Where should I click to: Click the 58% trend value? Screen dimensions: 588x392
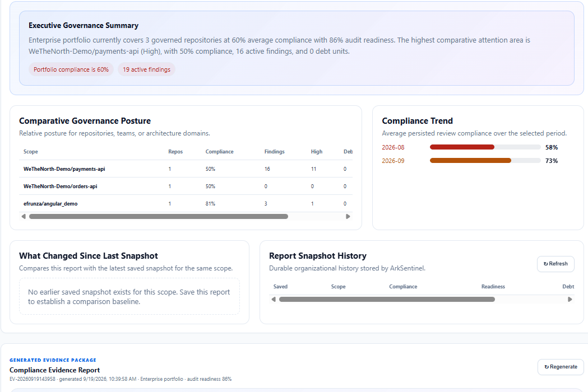pos(552,147)
